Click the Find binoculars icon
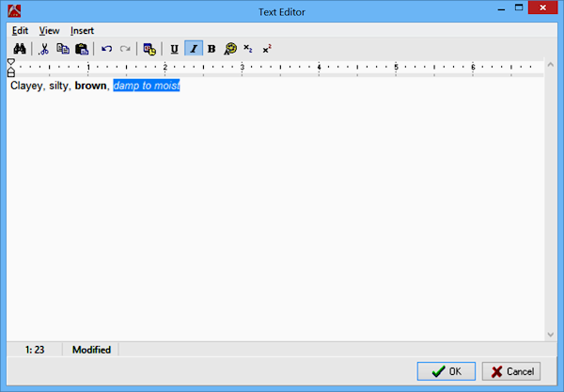 (x=18, y=49)
